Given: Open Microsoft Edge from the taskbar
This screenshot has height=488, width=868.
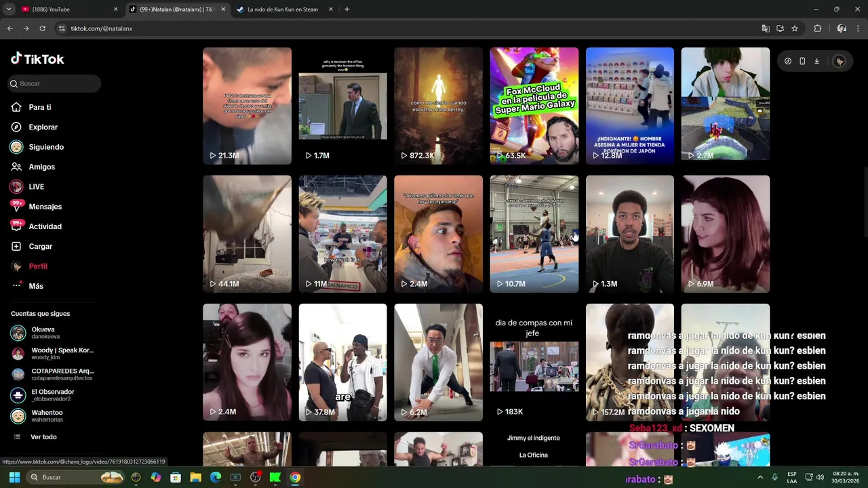Looking at the screenshot, I should pos(216,477).
